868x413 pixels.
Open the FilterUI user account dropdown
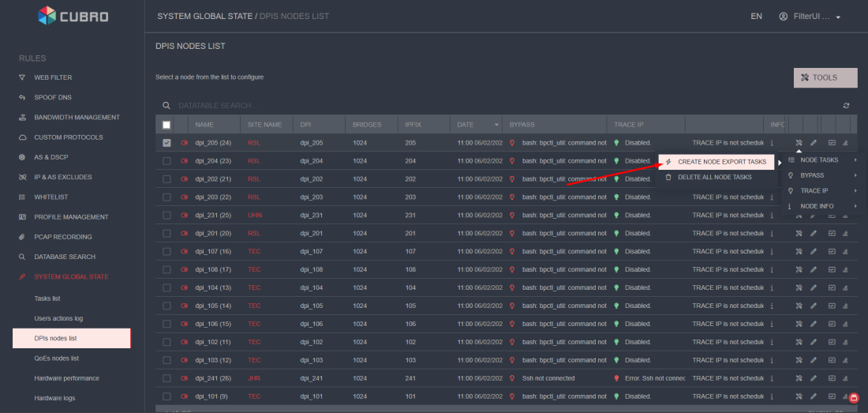810,17
